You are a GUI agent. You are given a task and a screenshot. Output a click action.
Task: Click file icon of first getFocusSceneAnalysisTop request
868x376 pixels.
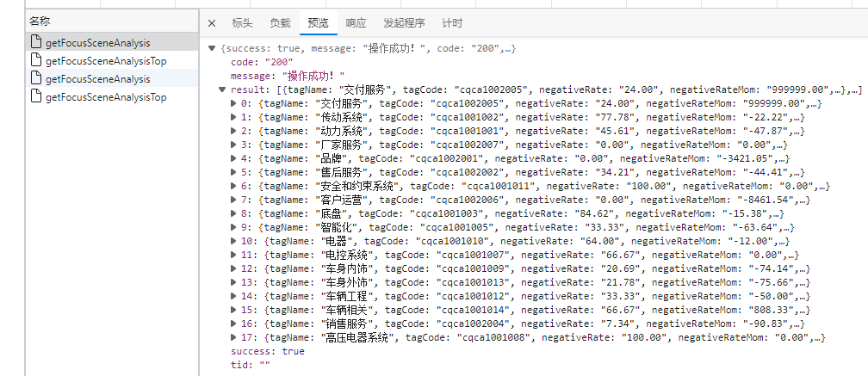pyautogui.click(x=35, y=60)
